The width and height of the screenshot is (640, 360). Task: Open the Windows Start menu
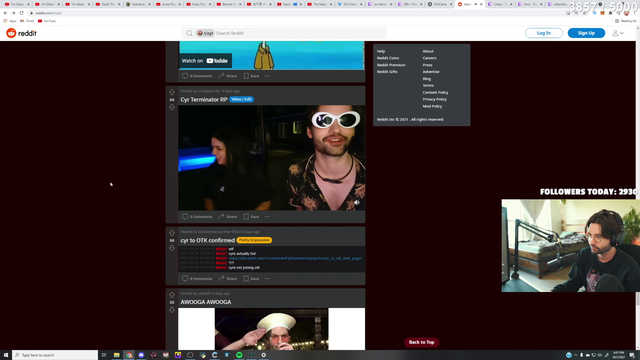pyautogui.click(x=6, y=355)
